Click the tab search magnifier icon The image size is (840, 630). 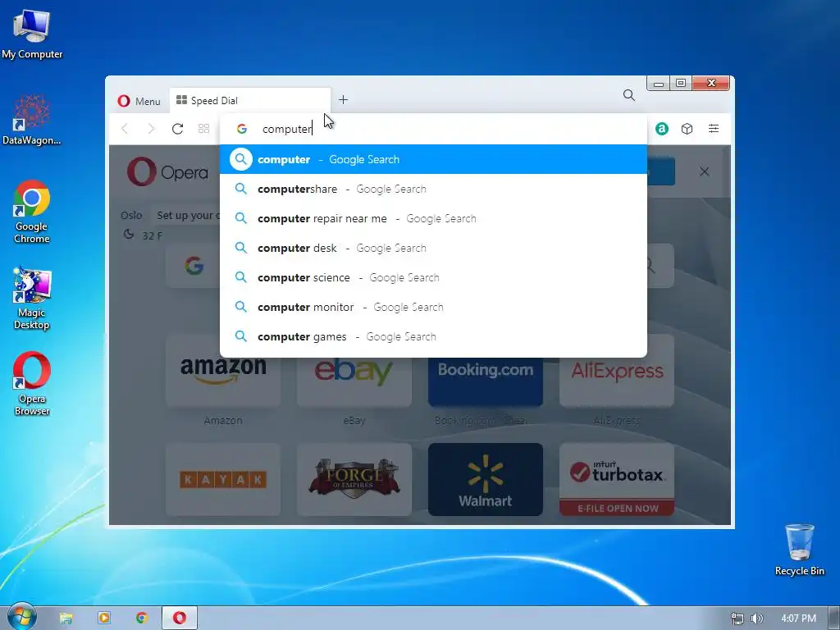tap(629, 95)
